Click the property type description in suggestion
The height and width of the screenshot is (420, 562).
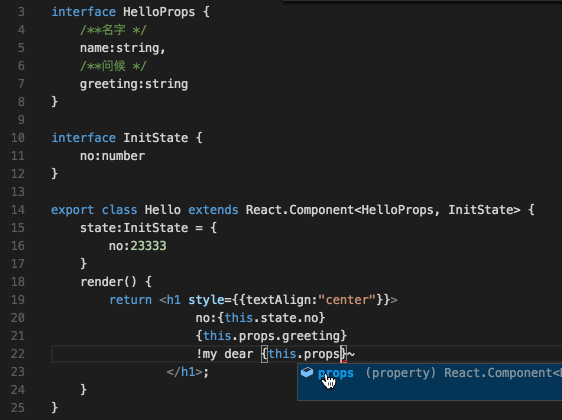tap(463, 373)
